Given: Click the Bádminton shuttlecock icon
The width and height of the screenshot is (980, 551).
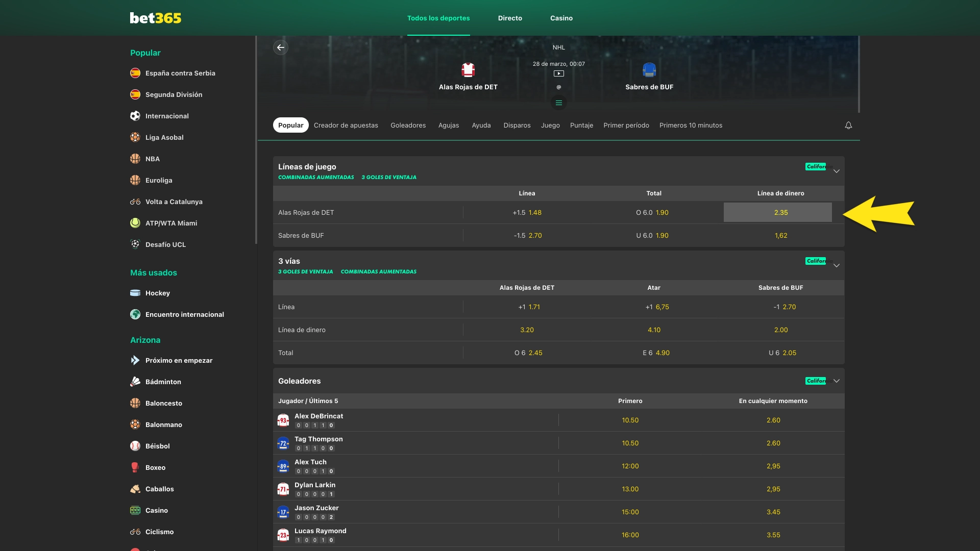Looking at the screenshot, I should coord(135,382).
